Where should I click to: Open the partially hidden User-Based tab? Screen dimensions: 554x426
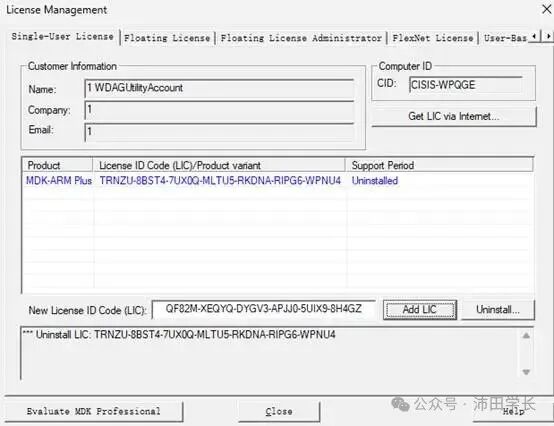click(x=505, y=38)
